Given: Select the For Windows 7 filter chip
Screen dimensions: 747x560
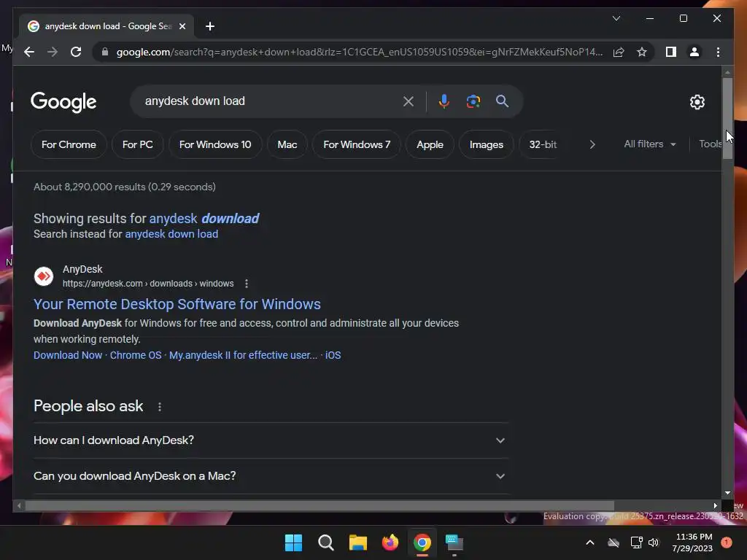Looking at the screenshot, I should click(x=356, y=144).
